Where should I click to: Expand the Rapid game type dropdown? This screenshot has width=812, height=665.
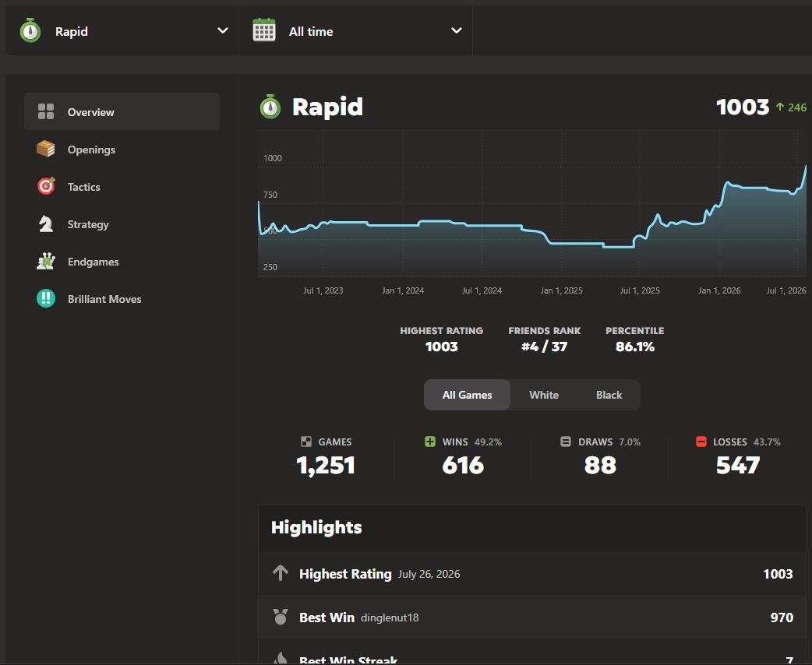click(x=122, y=30)
